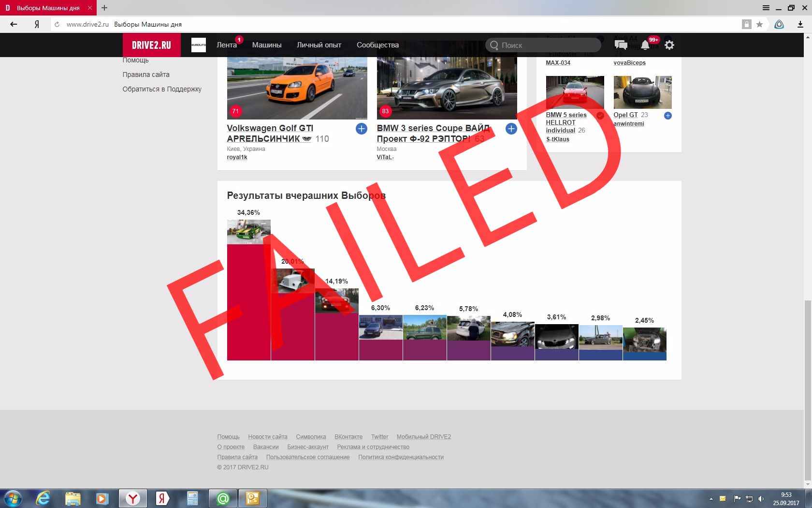Click the red BMW 5 series thumbnail
812x508 pixels.
[575, 92]
